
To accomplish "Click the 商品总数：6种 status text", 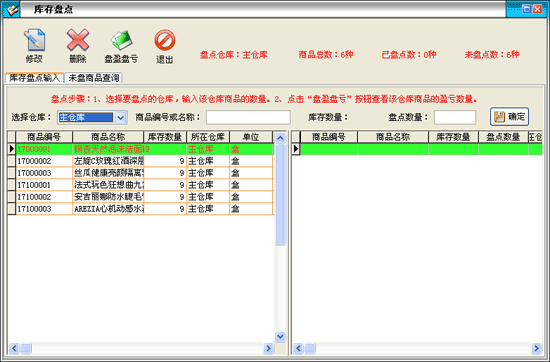I will 326,55.
